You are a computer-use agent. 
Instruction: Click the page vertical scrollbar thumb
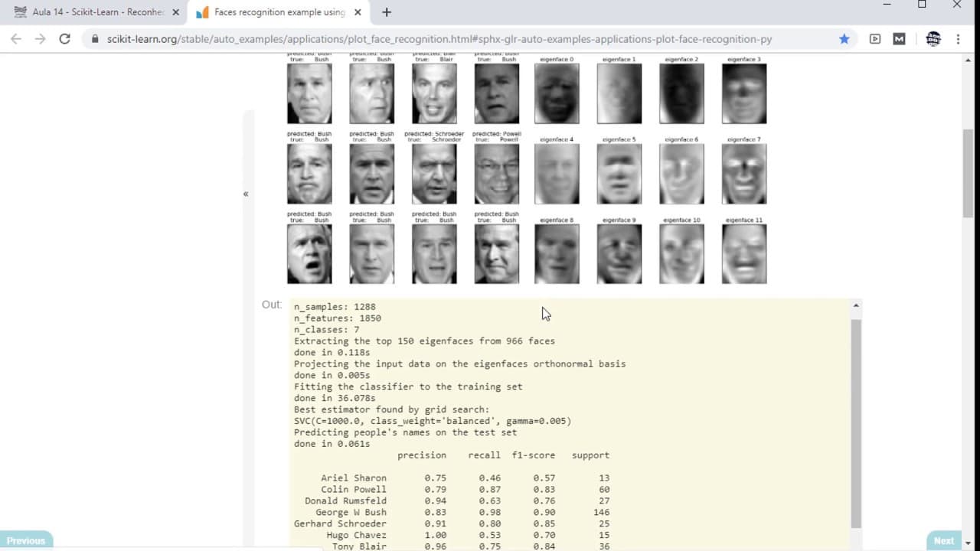click(968, 173)
